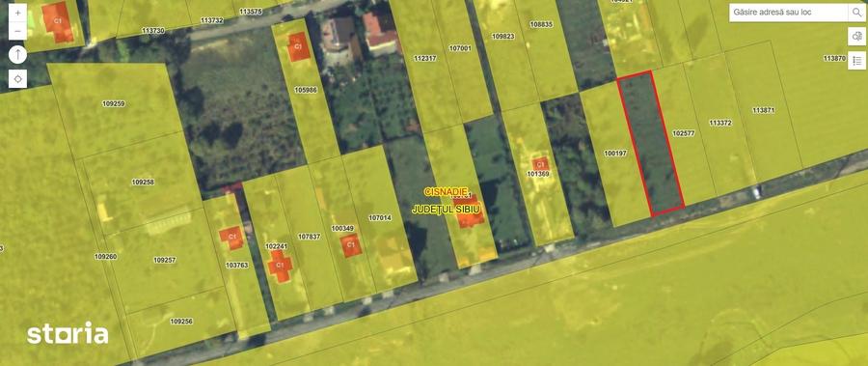Focus the Găsire adresă sau loc field
This screenshot has width=868, height=366.
point(788,13)
